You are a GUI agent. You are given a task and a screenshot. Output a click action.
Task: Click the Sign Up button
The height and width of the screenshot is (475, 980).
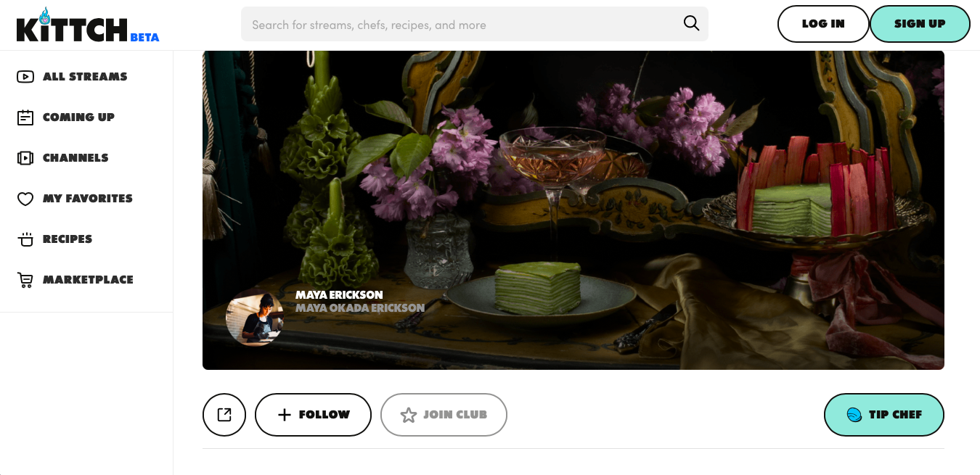coord(920,24)
